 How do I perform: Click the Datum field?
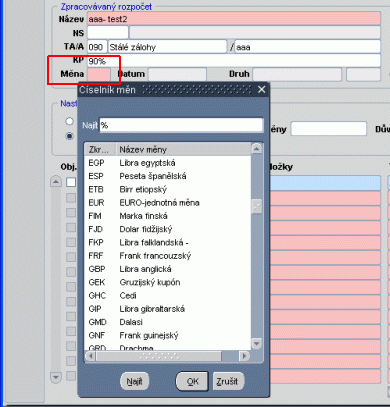pos(177,74)
